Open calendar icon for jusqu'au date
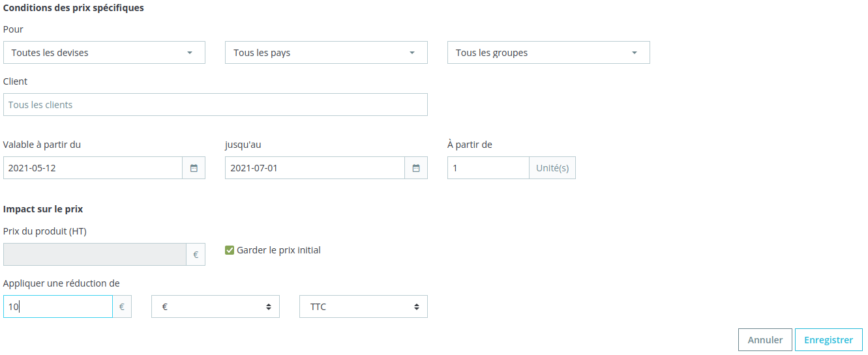The image size is (868, 355). 416,168
